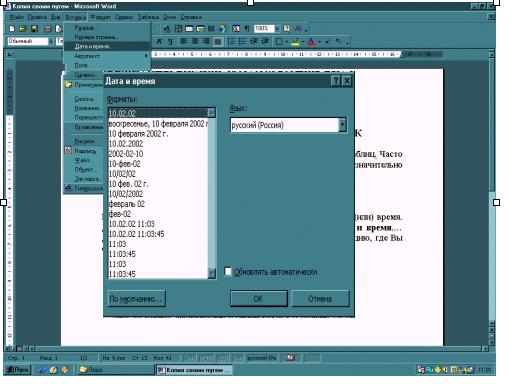Expand the Автотекст submenu

(107, 56)
